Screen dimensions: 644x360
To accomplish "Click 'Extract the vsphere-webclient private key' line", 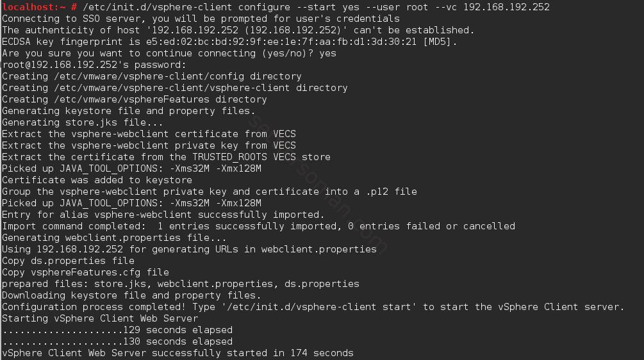I will 149,145.
